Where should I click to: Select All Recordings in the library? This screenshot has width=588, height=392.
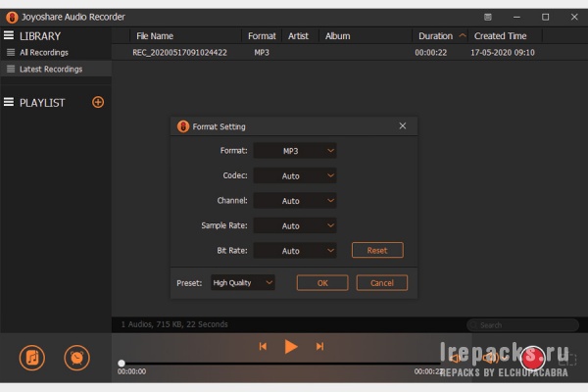(44, 53)
